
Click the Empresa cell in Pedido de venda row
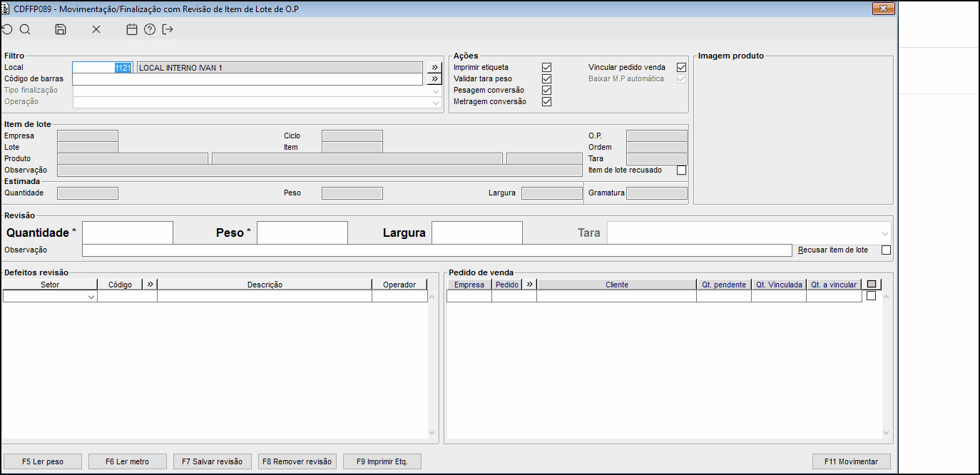(469, 296)
